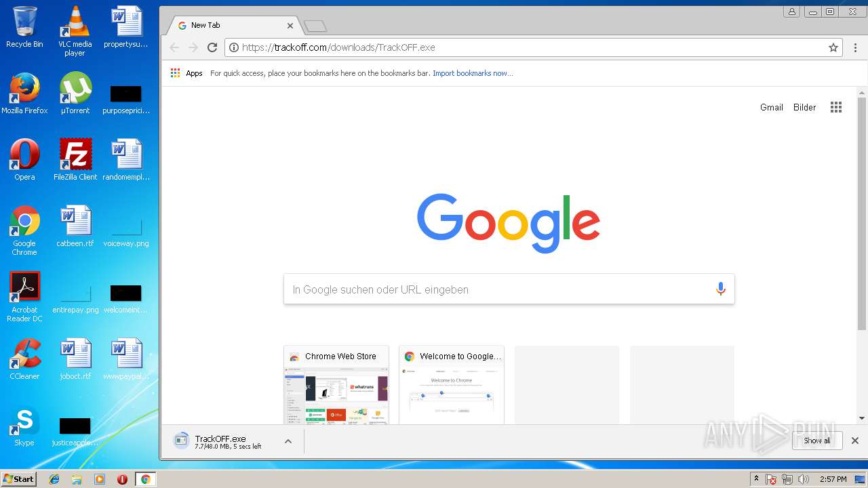
Task: Click Import bookmarks now link
Action: (473, 73)
